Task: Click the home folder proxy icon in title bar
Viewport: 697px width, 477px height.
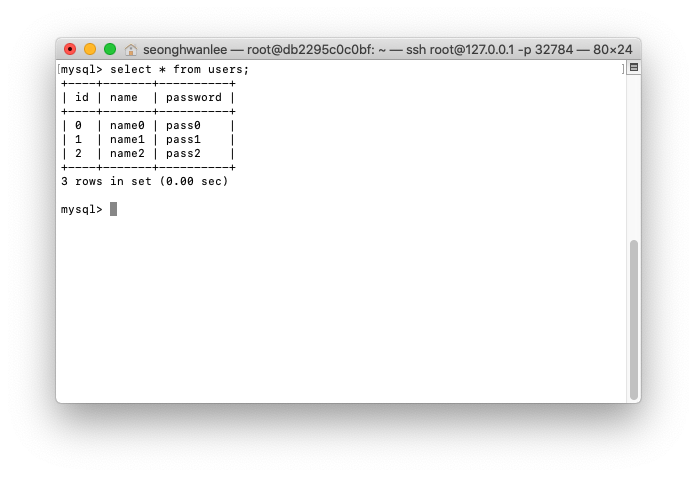Action: click(131, 50)
